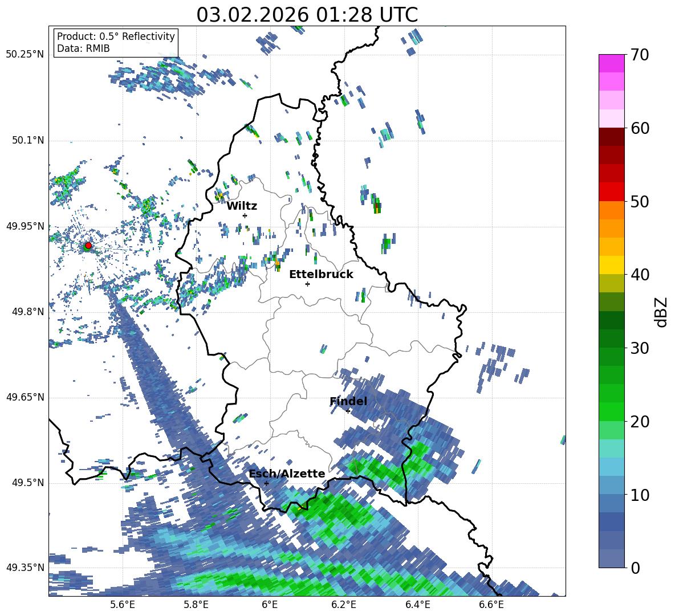
Task: Click the light blue swatch between 10 and 20
Action: coord(611,467)
